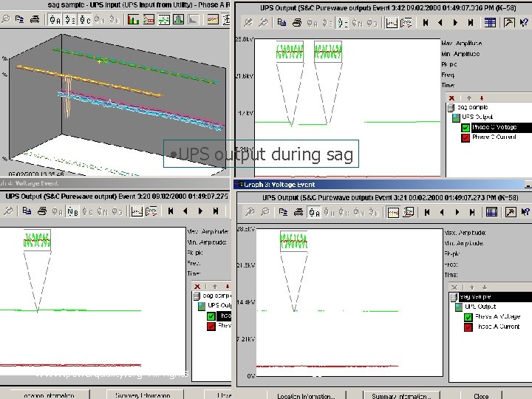Jump to first event in Event 3:20 window
532x399 pixels.
click(171, 211)
